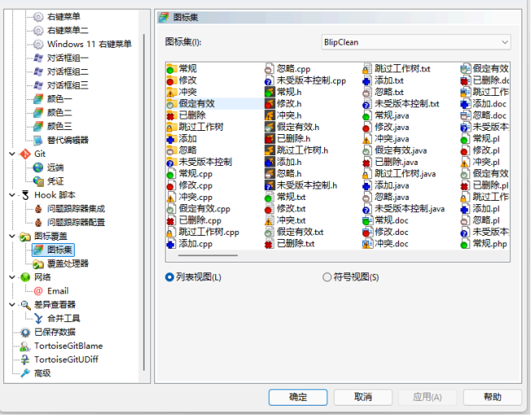This screenshot has width=532, height=417.
Task: Select 右键菜单 in the tree
Action: 64,17
